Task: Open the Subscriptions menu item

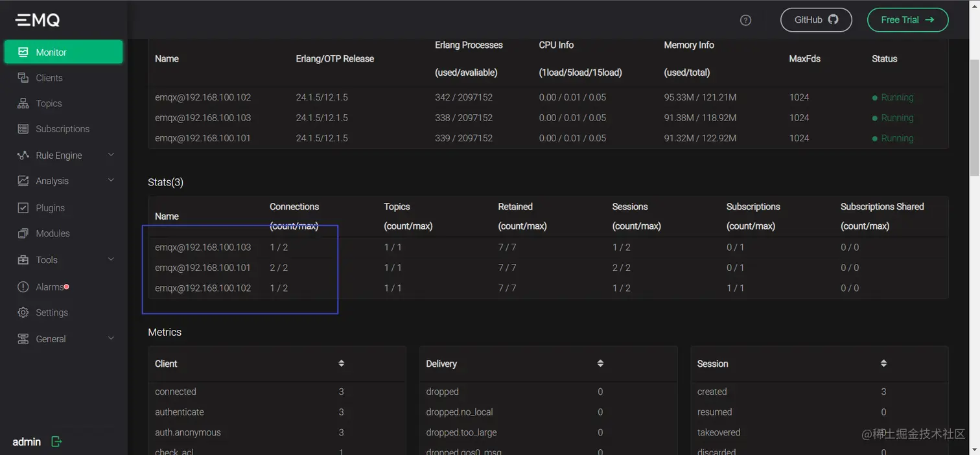Action: tap(64, 129)
